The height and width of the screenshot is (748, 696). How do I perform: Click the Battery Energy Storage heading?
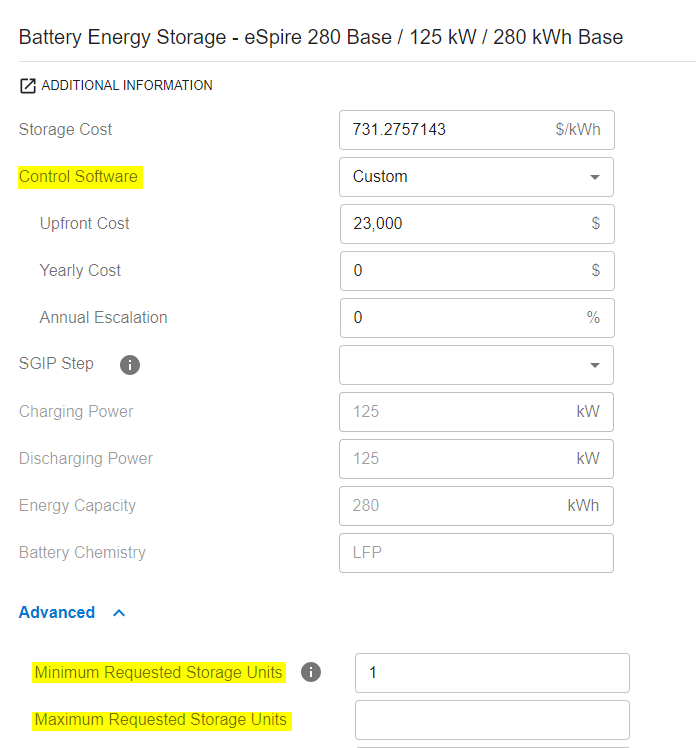(321, 38)
